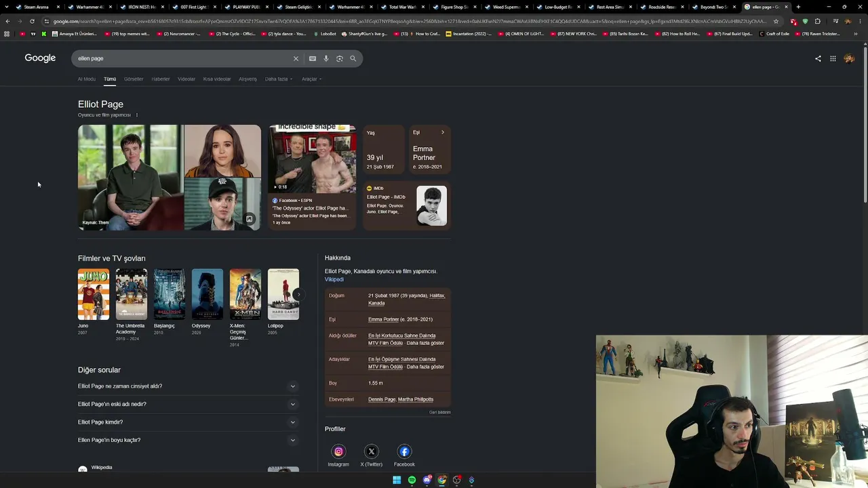Expand 'Elliot Page ne zaman cinsiyet aldı?' question
The image size is (868, 488).
[x=188, y=386]
